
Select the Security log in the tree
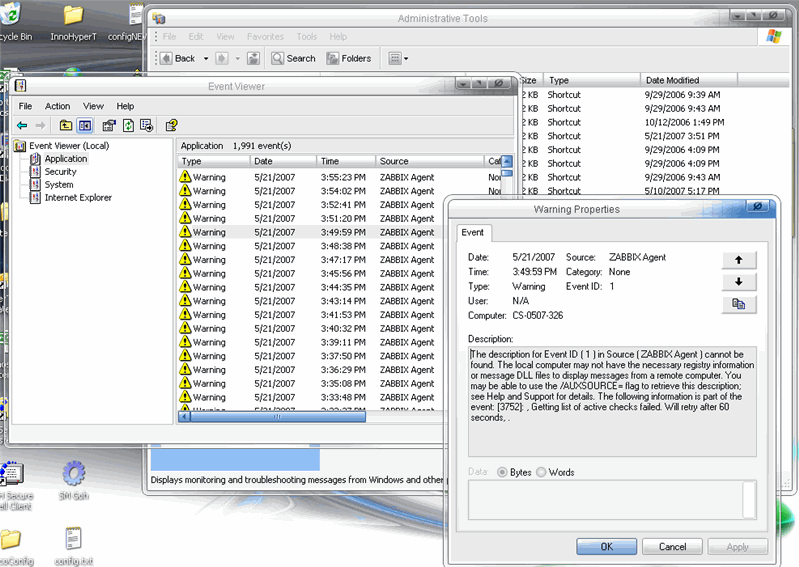coord(60,172)
